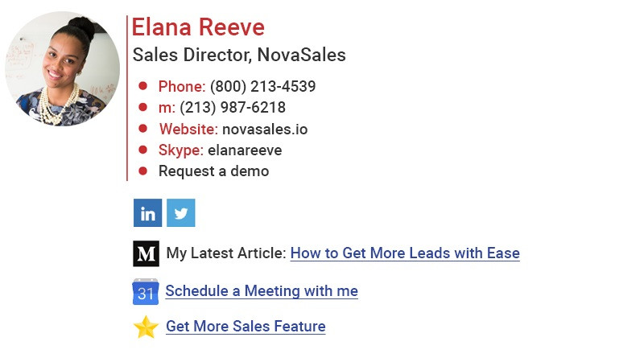Click the name Elana Reeve

pyautogui.click(x=198, y=28)
